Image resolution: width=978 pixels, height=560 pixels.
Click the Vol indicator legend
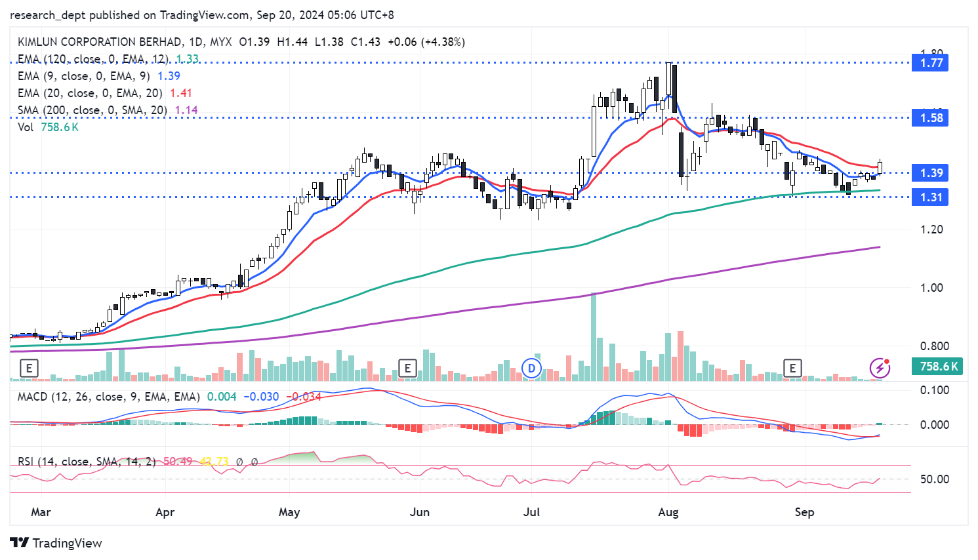[x=26, y=127]
